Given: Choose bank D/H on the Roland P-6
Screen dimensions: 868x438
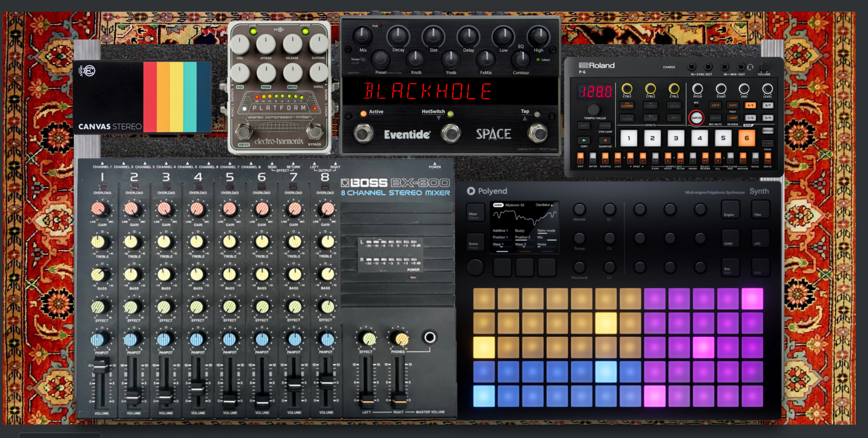Looking at the screenshot, I should click(768, 117).
